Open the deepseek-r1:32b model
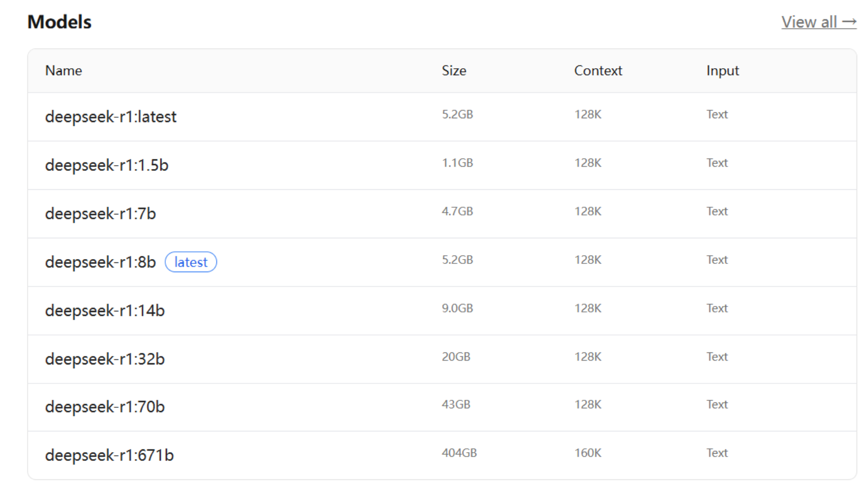 click(x=105, y=359)
